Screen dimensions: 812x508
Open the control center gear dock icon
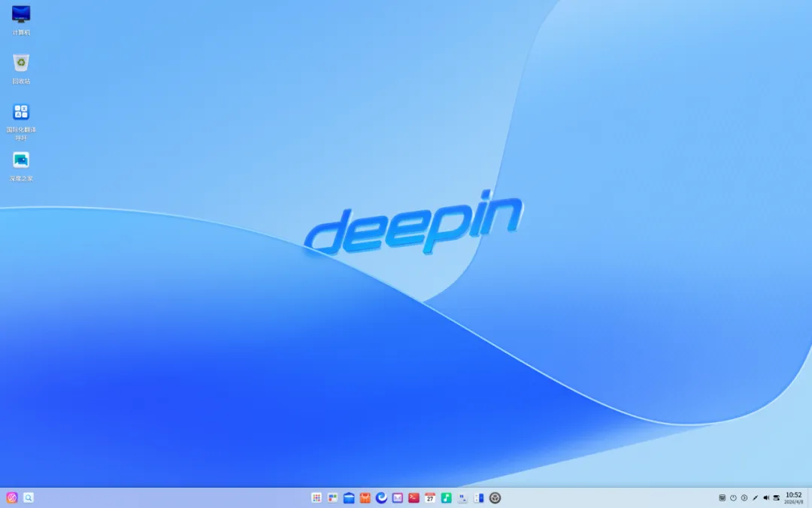(x=495, y=497)
